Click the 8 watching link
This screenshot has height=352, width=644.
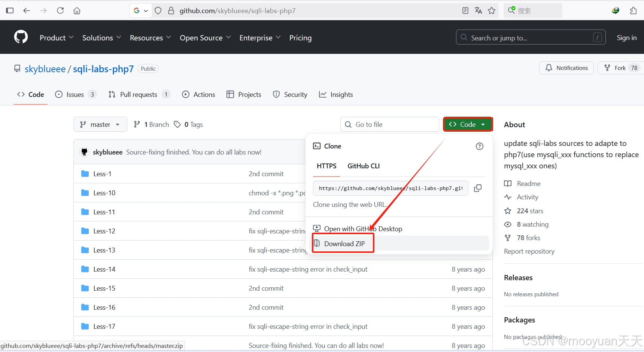tap(526, 224)
